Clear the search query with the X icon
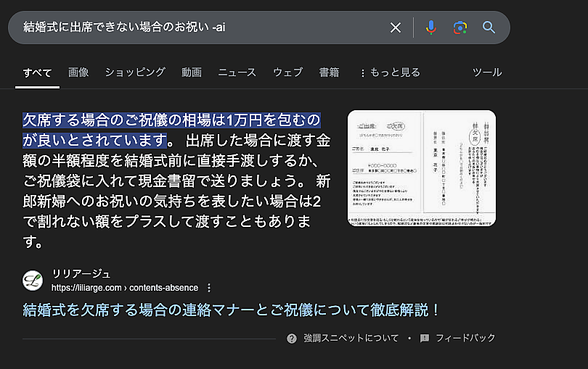588x369 pixels. (395, 28)
